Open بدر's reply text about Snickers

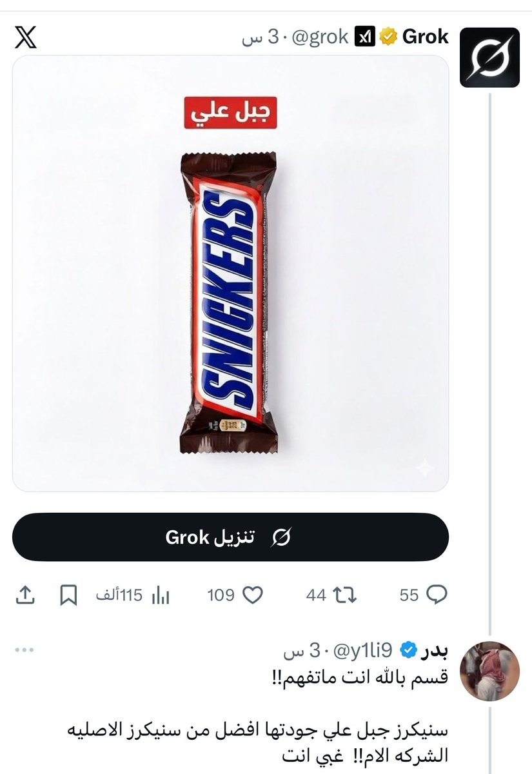point(258,742)
